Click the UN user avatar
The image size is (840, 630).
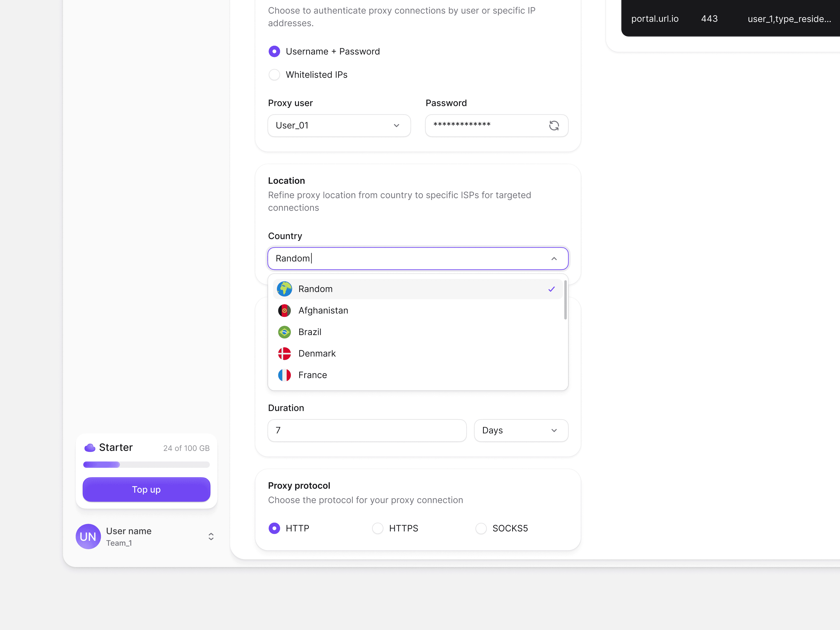point(88,537)
